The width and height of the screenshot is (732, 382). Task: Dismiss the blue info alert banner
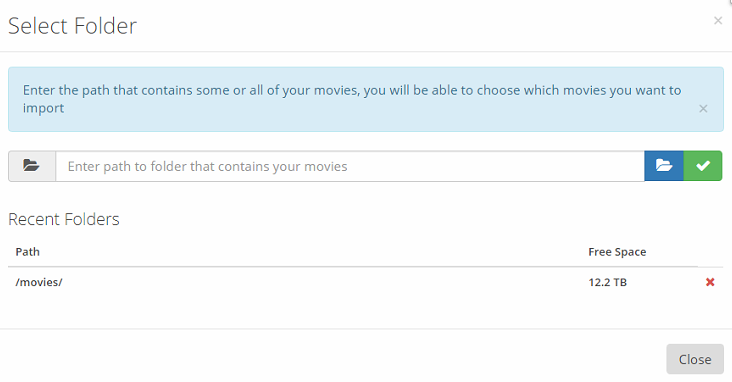(703, 109)
